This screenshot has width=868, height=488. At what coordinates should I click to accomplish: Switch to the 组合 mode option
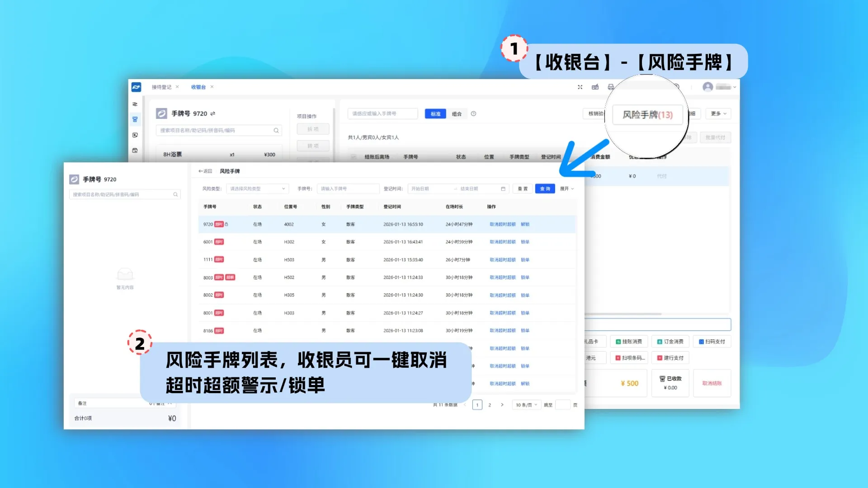pyautogui.click(x=457, y=114)
